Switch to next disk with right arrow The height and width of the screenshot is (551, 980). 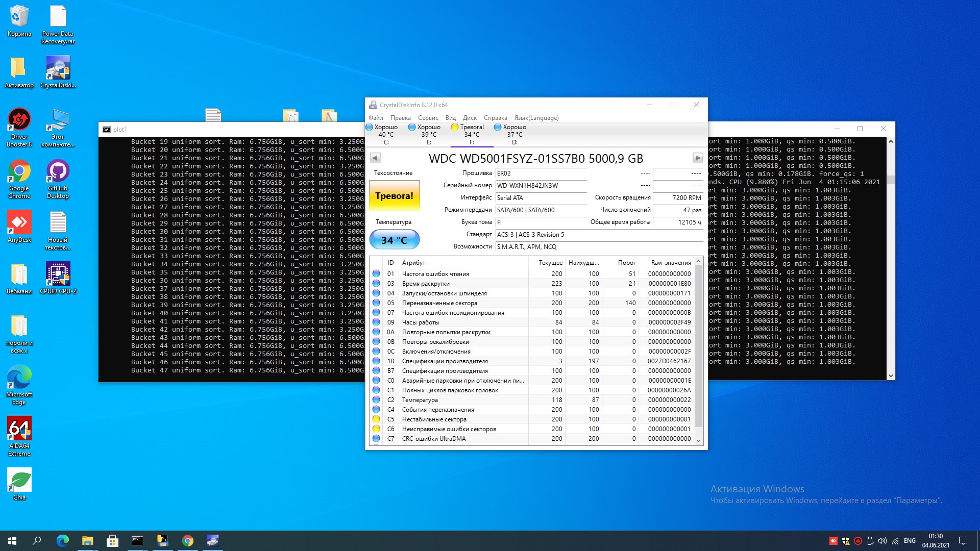(697, 158)
